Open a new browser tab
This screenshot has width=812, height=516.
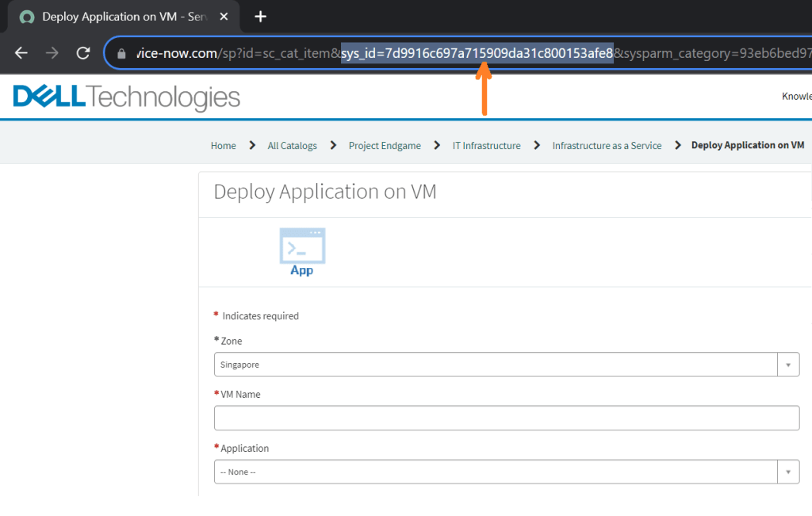260,16
